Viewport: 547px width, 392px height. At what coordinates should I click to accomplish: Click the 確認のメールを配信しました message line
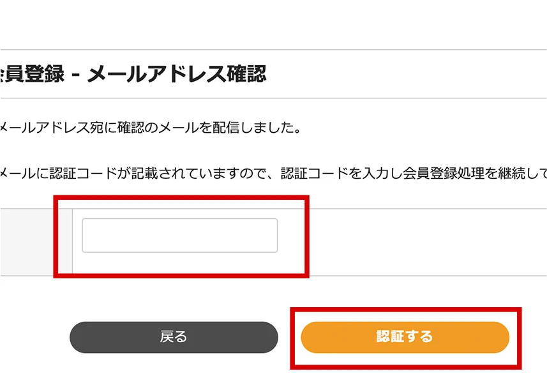[x=151, y=128]
